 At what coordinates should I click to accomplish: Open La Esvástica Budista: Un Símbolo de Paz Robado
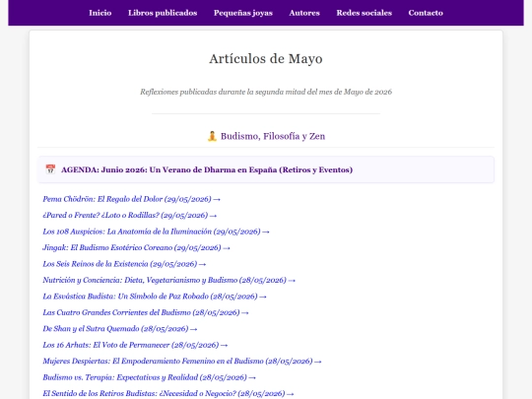[155, 297]
